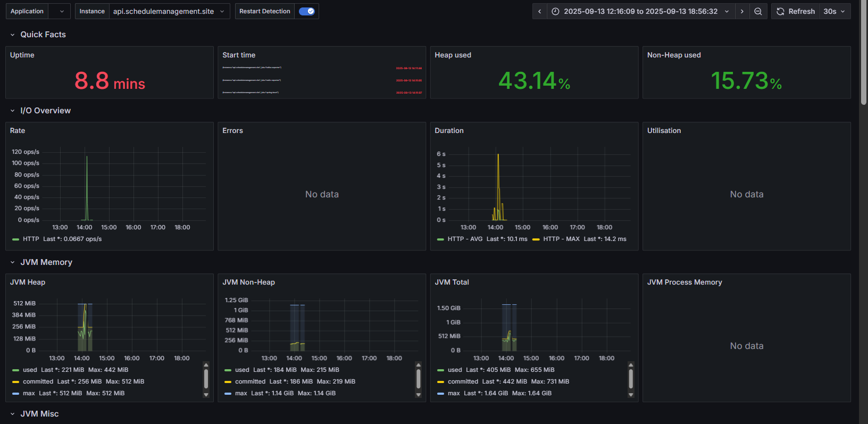Click the Rate panel title
Image resolution: width=868 pixels, height=424 pixels.
(18, 130)
